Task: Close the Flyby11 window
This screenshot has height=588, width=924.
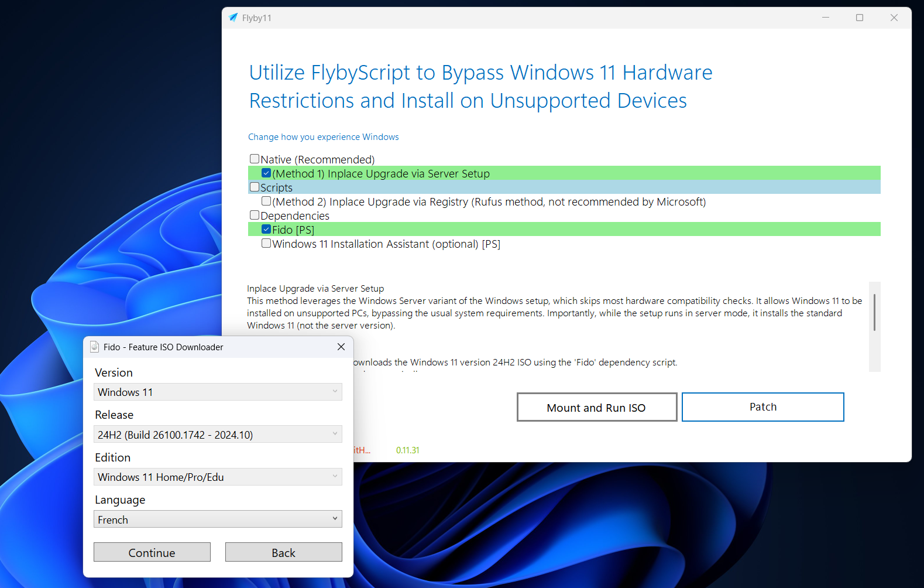Action: [x=894, y=18]
